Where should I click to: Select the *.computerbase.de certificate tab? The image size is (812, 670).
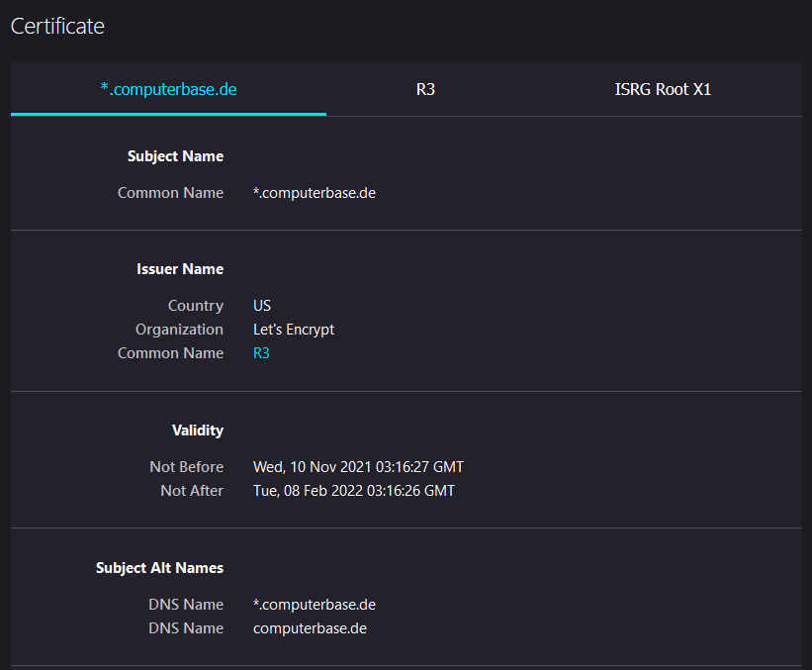pyautogui.click(x=168, y=89)
